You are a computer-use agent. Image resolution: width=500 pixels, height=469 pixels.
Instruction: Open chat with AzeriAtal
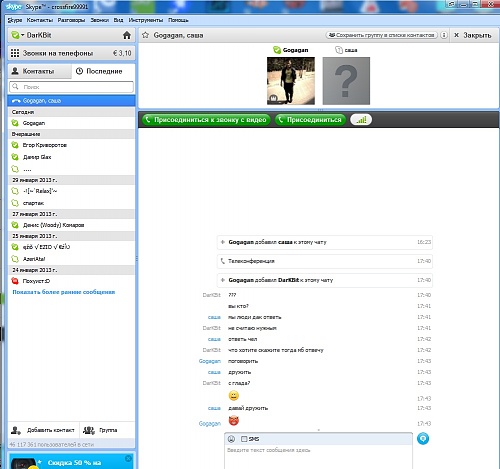tap(71, 259)
